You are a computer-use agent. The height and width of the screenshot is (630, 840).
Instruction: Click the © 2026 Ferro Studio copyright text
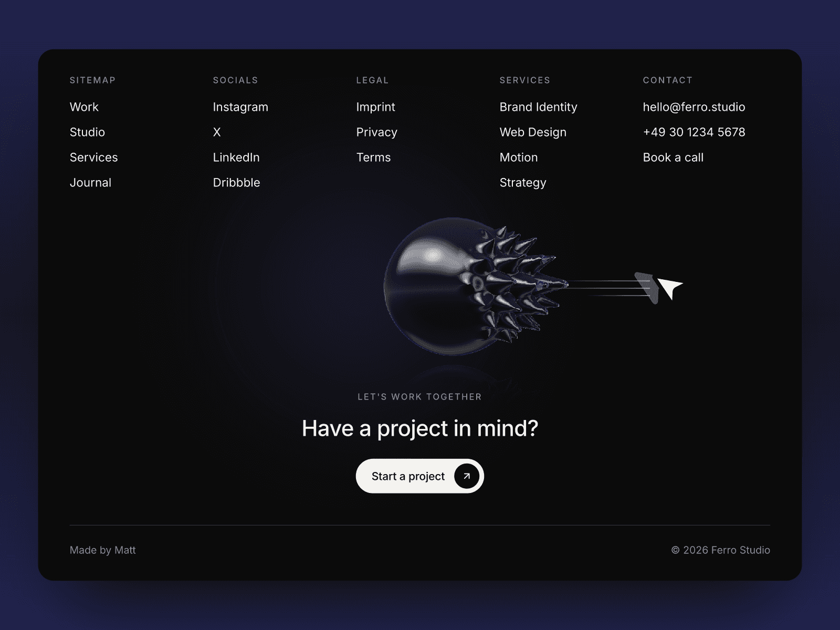pos(721,550)
